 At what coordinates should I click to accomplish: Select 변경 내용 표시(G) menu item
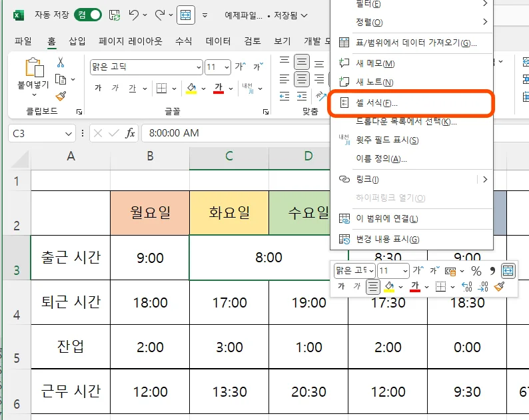point(411,239)
